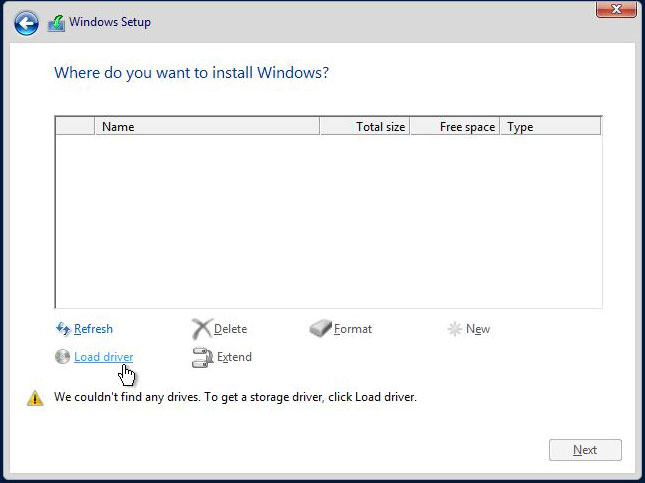Click the Windows Setup title bar icon

(57, 23)
